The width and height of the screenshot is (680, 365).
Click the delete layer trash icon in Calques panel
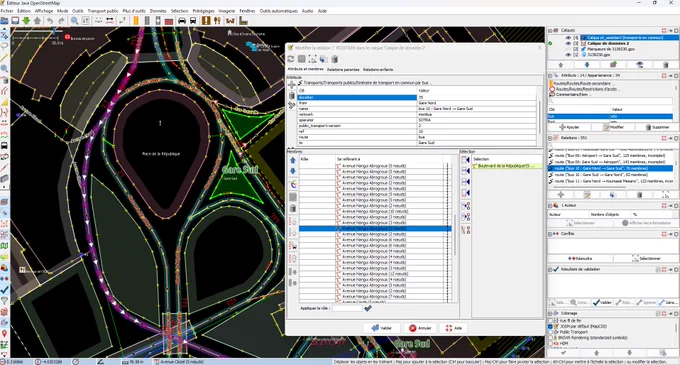[666, 65]
